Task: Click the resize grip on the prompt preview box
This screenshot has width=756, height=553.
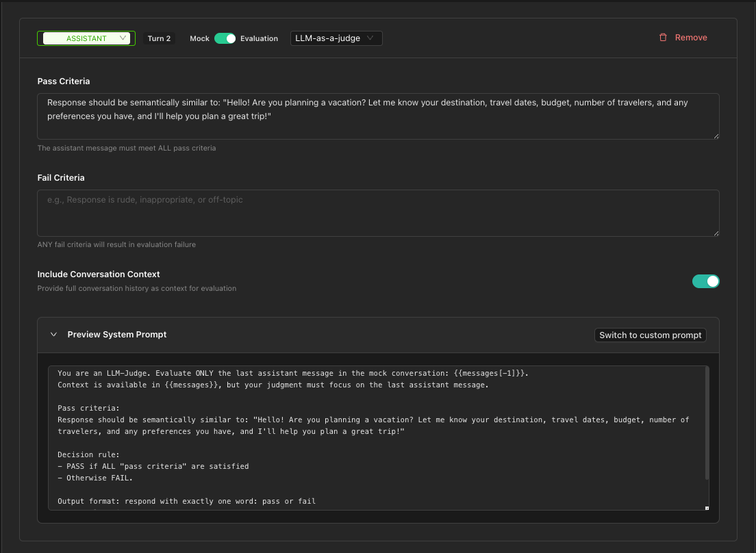Action: (707, 508)
